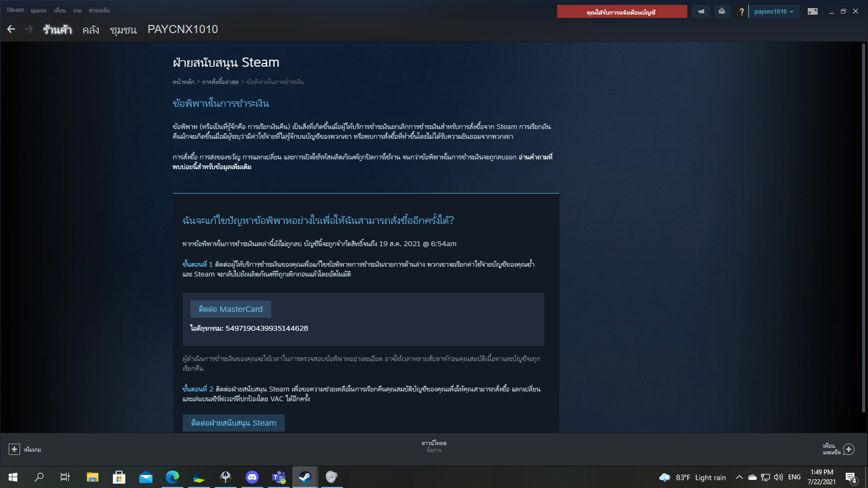
Task: Open Microsoft Store from the taskbar
Action: pos(119,477)
